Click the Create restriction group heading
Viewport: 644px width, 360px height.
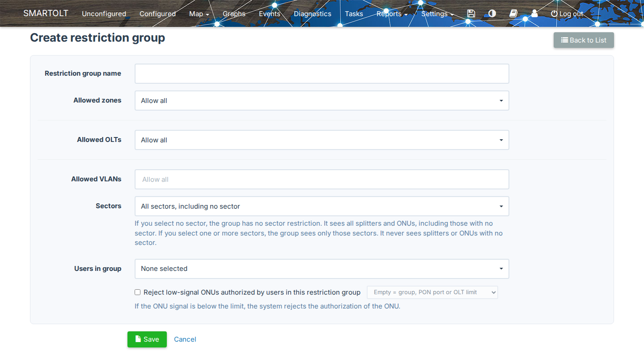click(97, 38)
